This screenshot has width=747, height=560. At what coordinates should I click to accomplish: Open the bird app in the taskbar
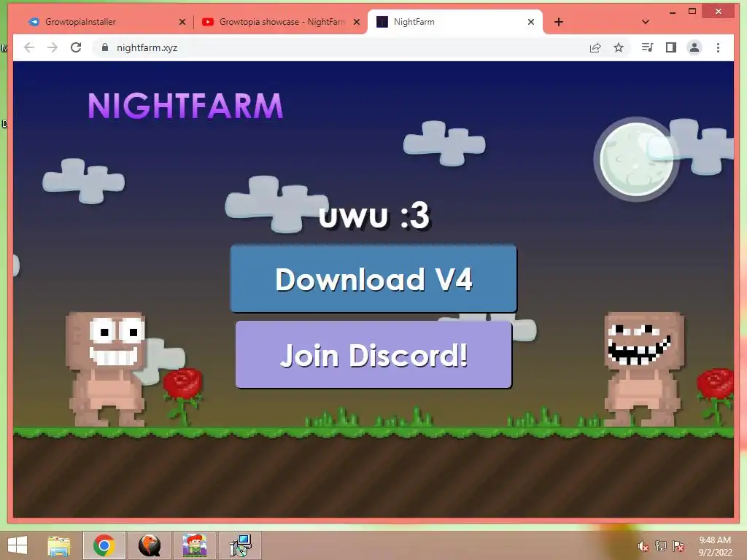tap(149, 545)
